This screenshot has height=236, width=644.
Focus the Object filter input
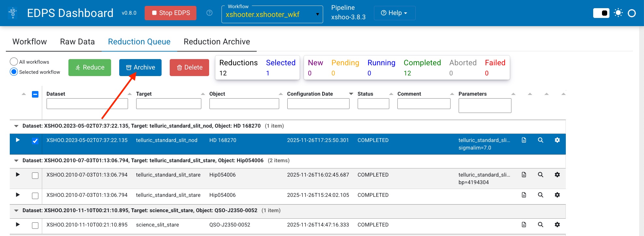(244, 104)
